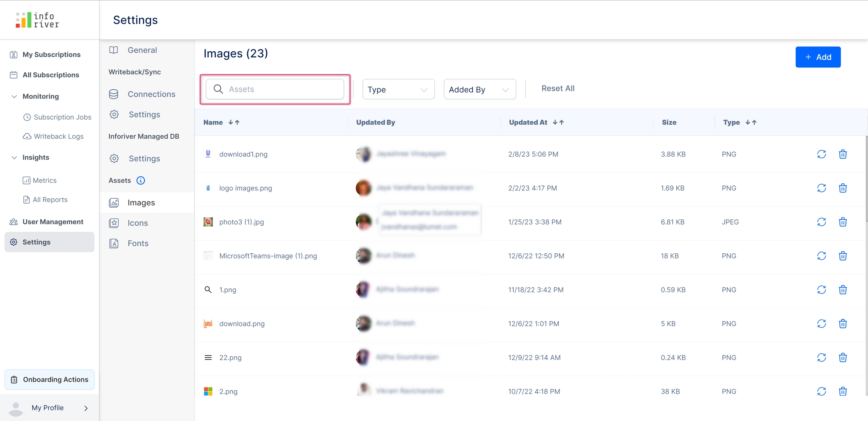Open the Icons assets page
The height and width of the screenshot is (421, 868).
[x=138, y=223]
